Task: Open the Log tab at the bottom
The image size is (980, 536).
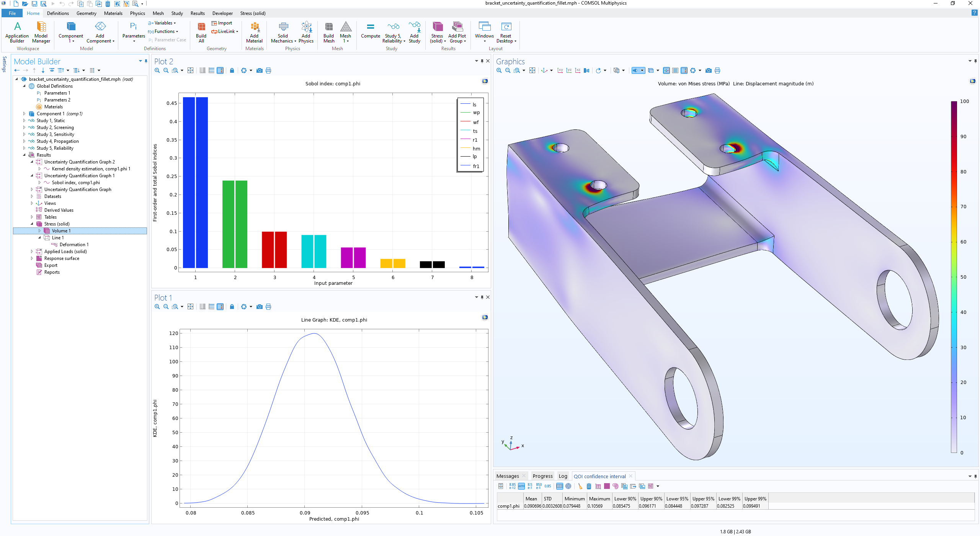Action: click(562, 476)
